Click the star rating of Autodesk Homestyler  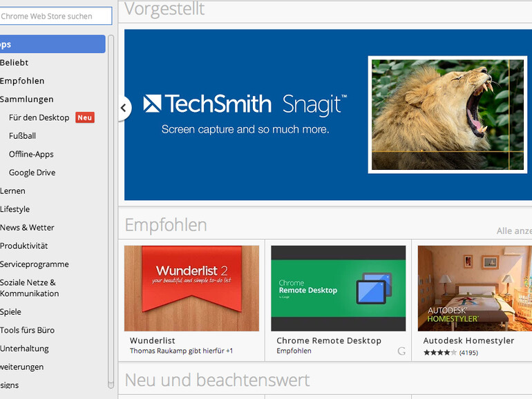tap(440, 353)
